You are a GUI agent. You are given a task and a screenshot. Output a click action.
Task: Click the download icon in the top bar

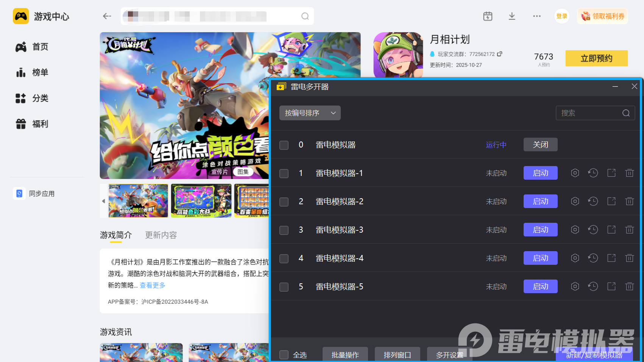[x=512, y=16]
